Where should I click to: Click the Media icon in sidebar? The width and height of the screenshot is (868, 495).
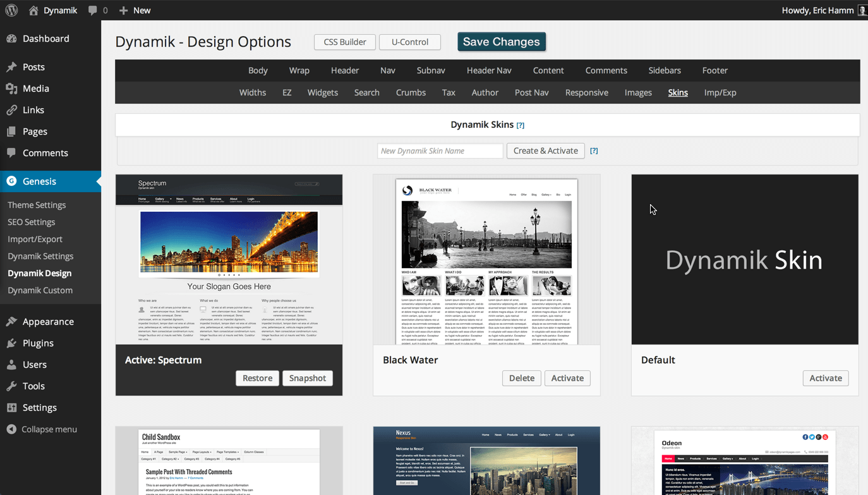click(11, 89)
